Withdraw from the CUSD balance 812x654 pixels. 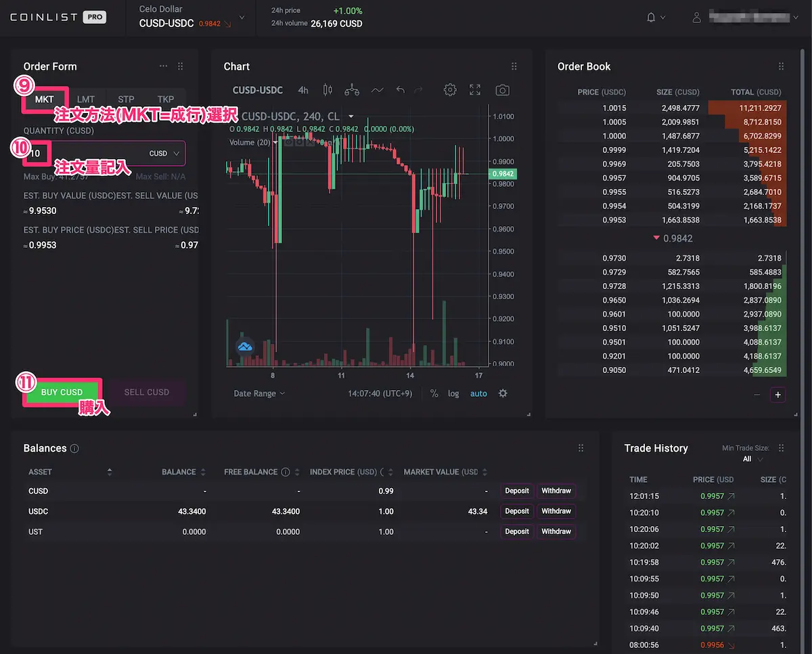tap(556, 491)
